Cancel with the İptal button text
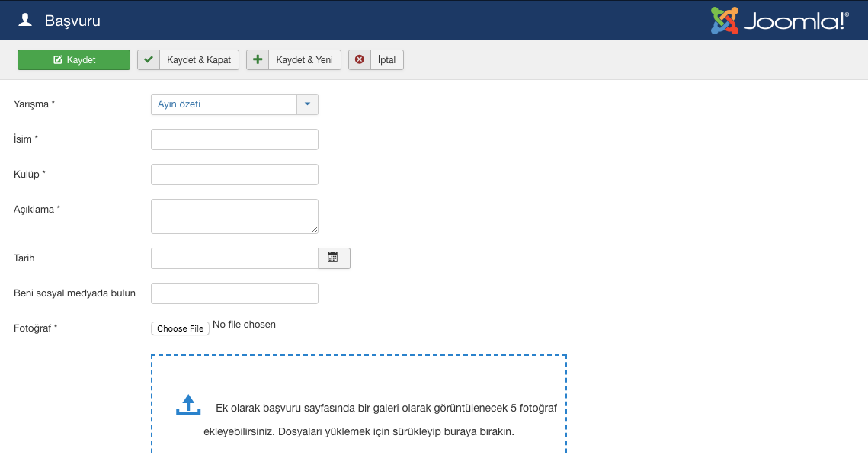This screenshot has width=868, height=455. point(387,60)
